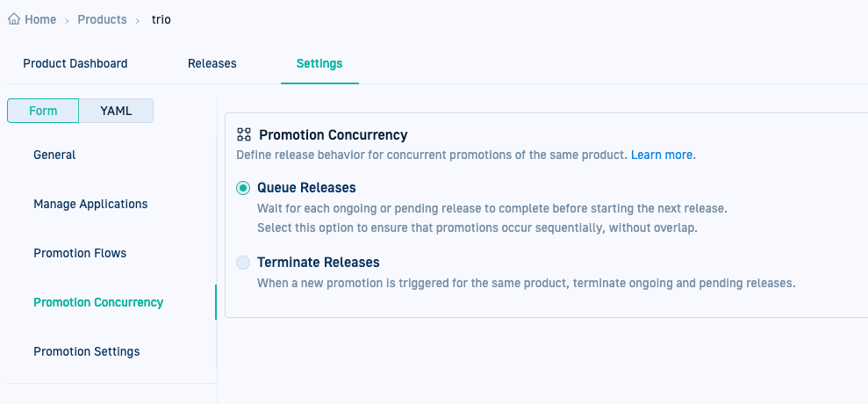Screen dimensions: 868x404
Task: Click the Queue Releases option label
Action: pyautogui.click(x=306, y=188)
